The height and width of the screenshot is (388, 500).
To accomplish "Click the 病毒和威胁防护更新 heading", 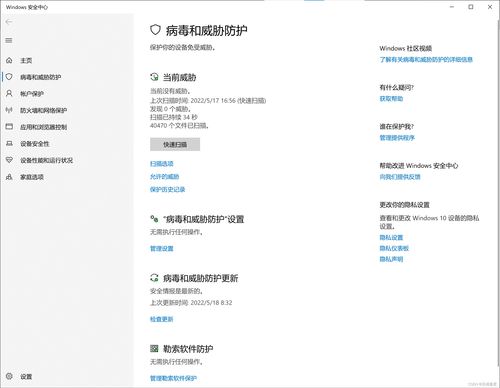I will pyautogui.click(x=200, y=278).
